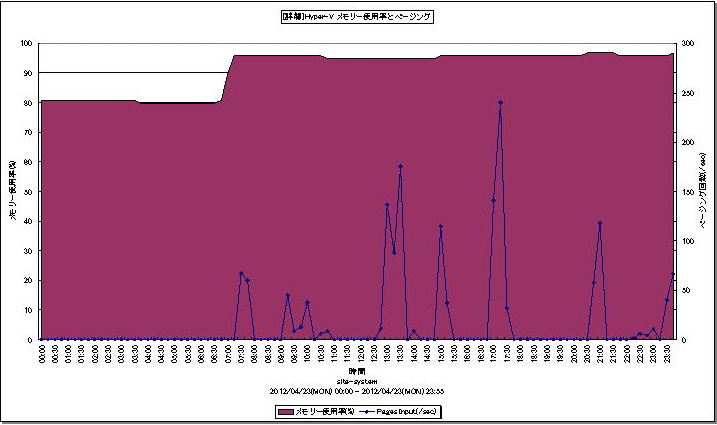
Task: Click the final Pages Input data point at 23:55
Action: (673, 274)
